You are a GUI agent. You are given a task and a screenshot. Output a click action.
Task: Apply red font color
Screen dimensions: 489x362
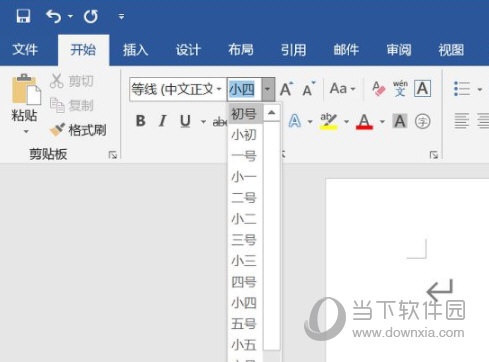point(364,121)
